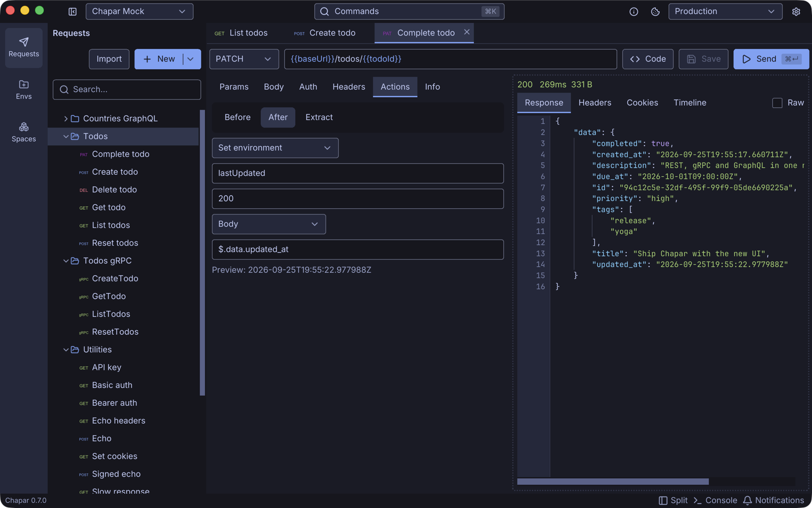Click the response horizontal scrollbar
The width and height of the screenshot is (812, 508).
tap(613, 482)
